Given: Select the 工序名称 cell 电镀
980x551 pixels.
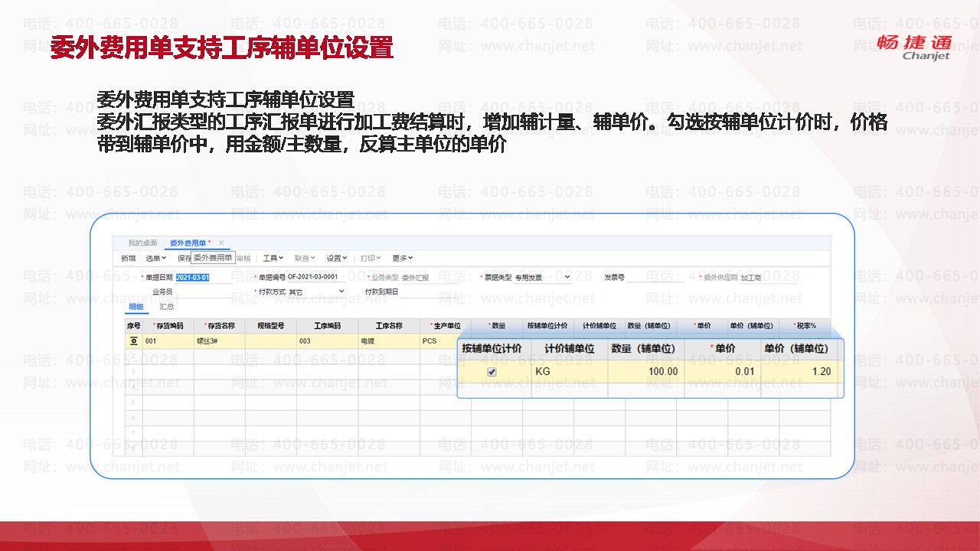Looking at the screenshot, I should coord(389,341).
